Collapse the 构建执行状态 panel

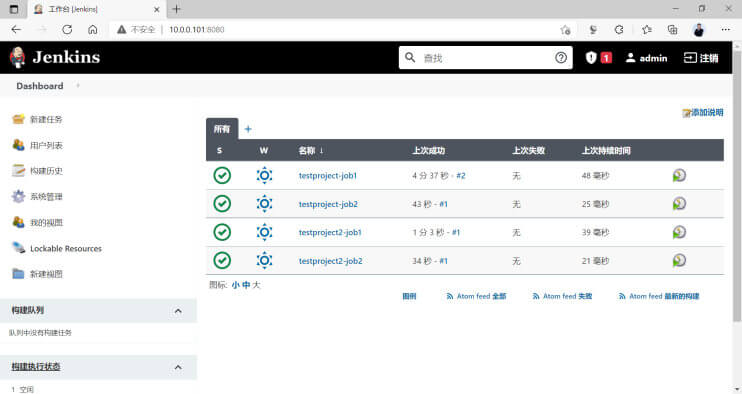pos(178,367)
